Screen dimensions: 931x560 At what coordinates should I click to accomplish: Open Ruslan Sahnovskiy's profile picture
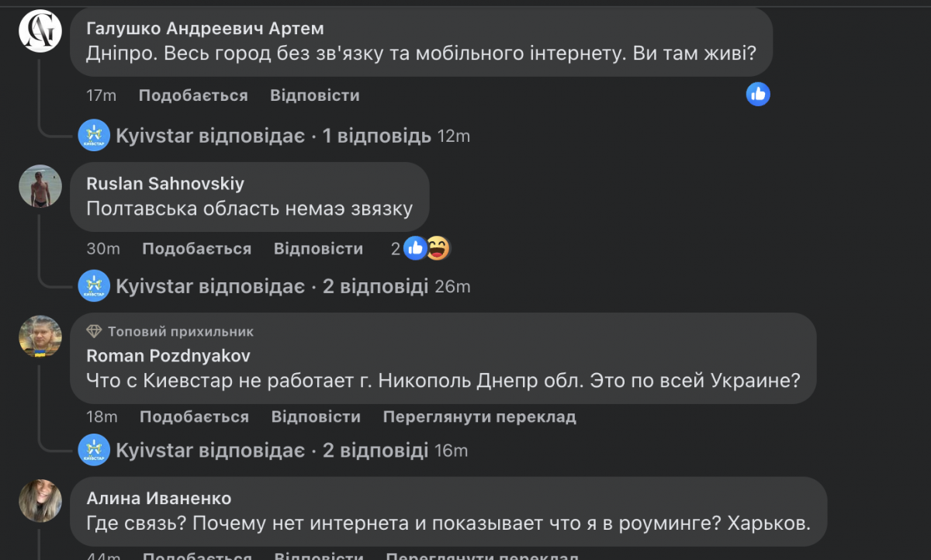click(x=40, y=186)
